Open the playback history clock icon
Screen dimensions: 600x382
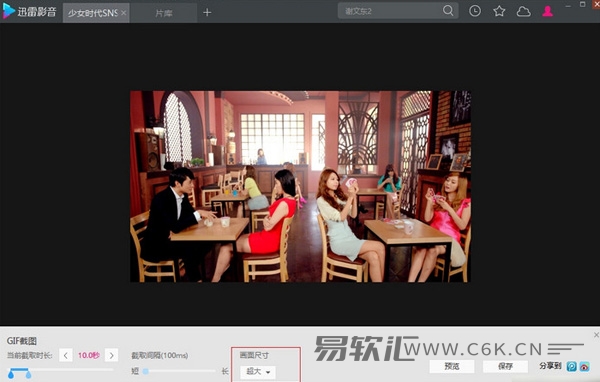(475, 11)
